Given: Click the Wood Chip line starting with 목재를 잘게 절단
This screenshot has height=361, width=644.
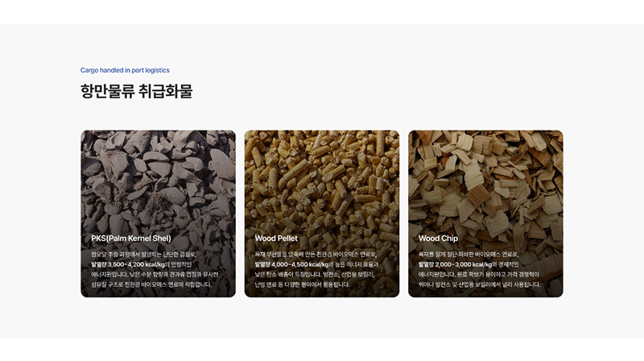Looking at the screenshot, I should click(x=469, y=255).
